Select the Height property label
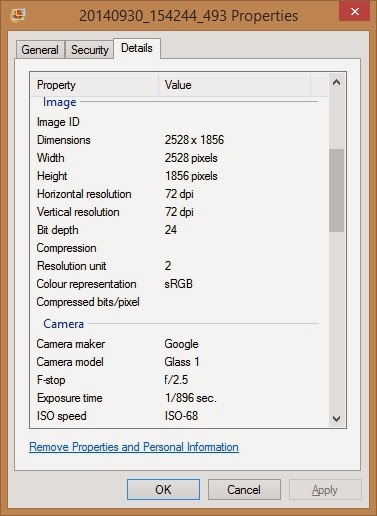Viewport: 377px width, 516px height. [x=52, y=176]
